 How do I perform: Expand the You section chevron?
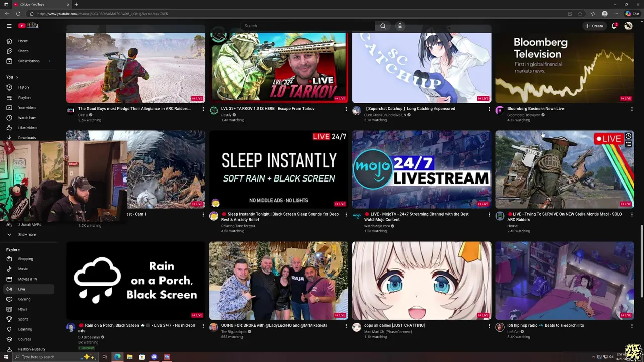click(x=17, y=77)
